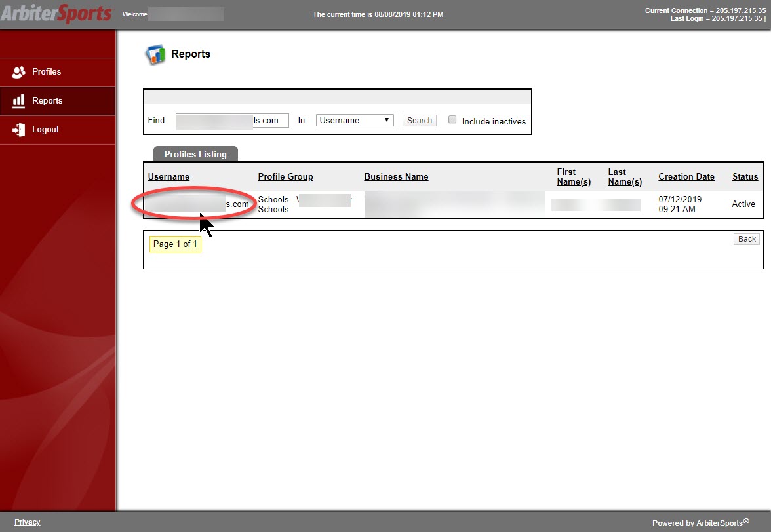
Task: Open the Reports menu item
Action: coord(58,101)
